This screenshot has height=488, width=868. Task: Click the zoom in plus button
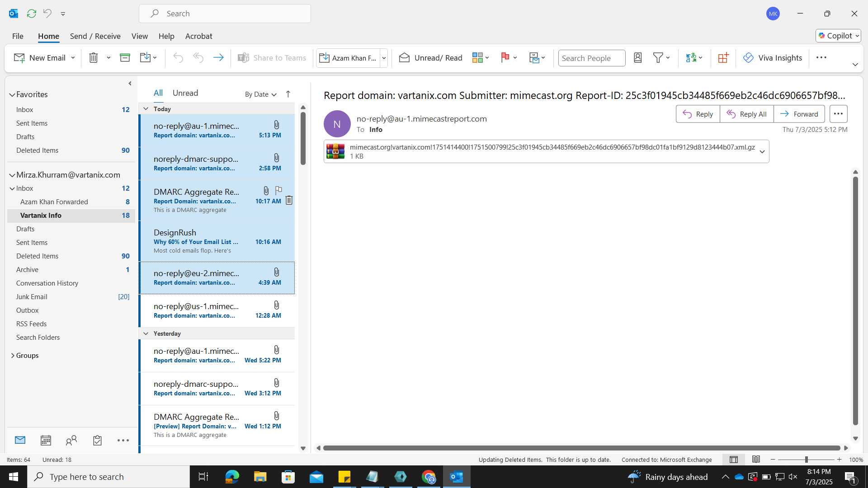[839, 460]
